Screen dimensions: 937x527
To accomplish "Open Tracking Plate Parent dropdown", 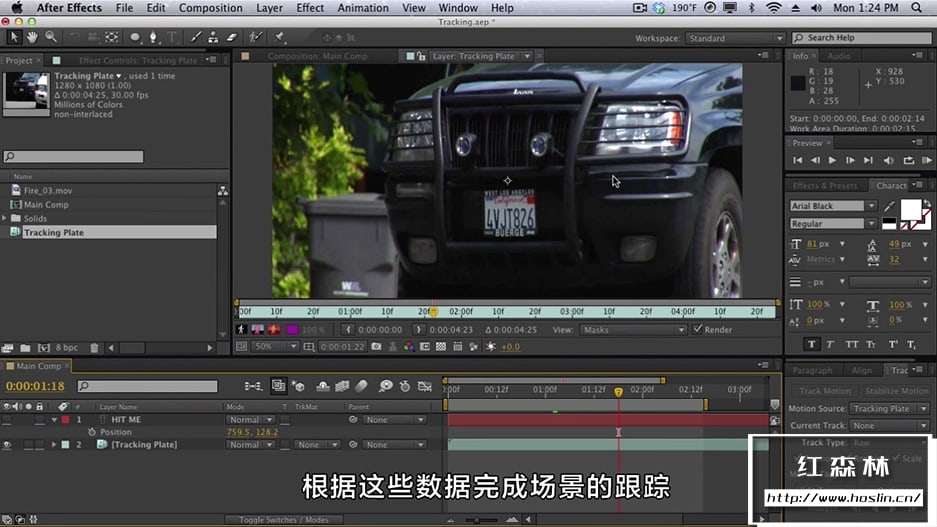I will tap(394, 445).
